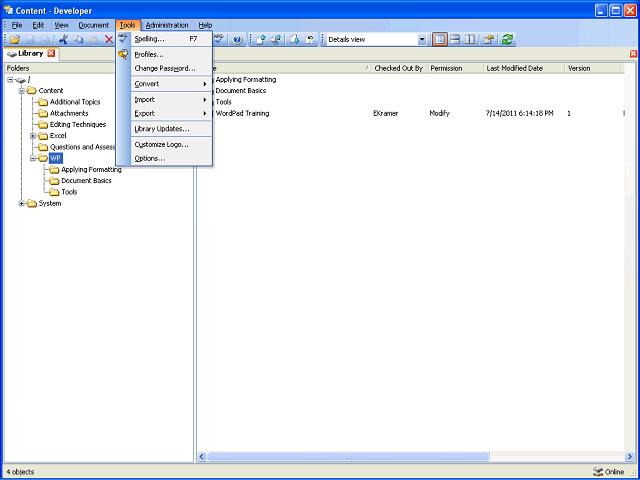Click the horizontal scrollbar thumb
Screen dimensions: 640x480
(348, 456)
